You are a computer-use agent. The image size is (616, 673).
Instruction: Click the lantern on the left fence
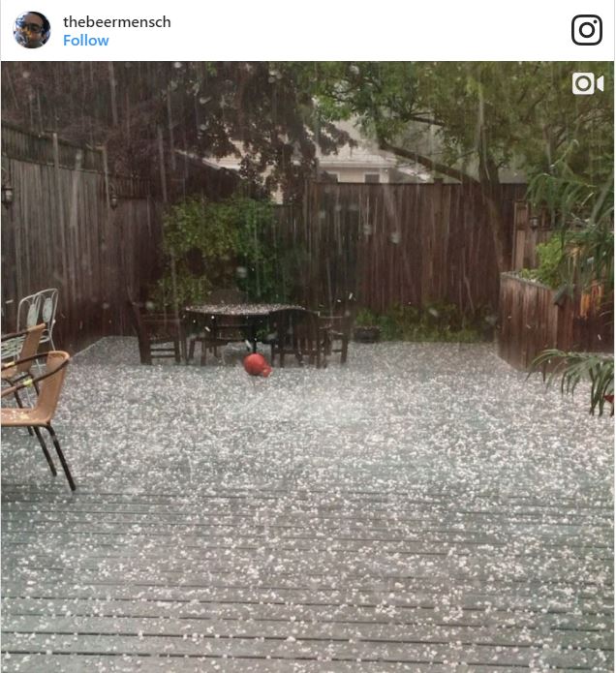tap(8, 195)
